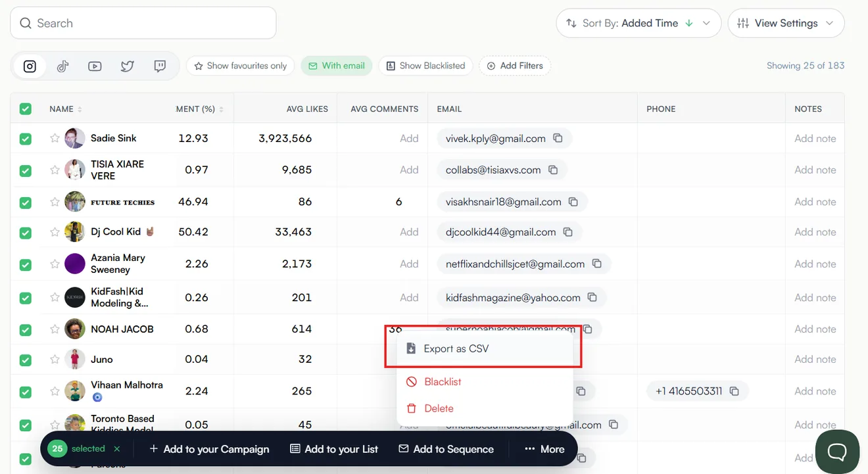Favourite Sadie Sink with the star
The image size is (868, 474).
tap(55, 138)
